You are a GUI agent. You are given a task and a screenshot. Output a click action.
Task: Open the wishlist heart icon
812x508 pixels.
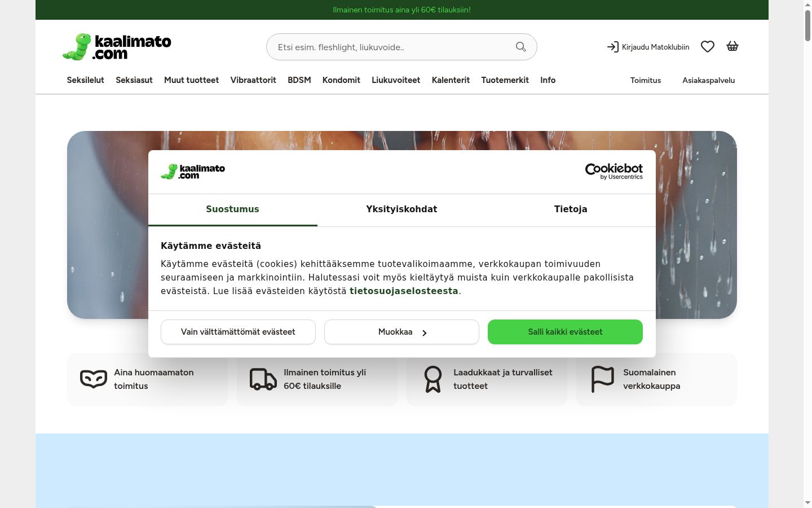(708, 47)
